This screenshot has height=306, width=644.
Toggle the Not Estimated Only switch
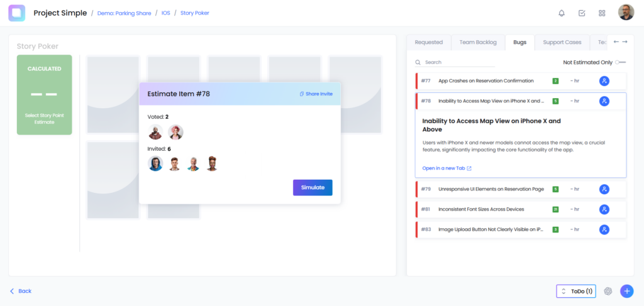[620, 62]
